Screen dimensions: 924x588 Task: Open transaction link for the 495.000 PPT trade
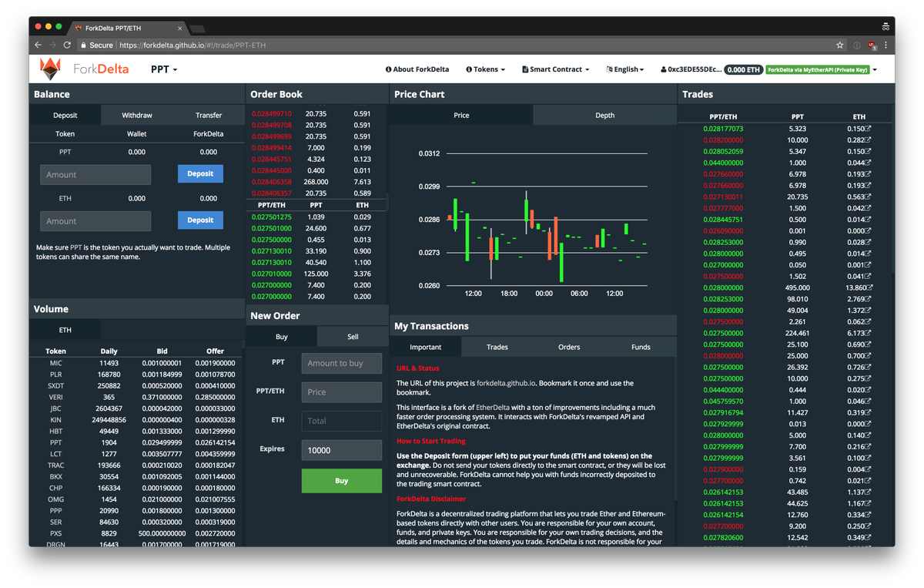[x=869, y=287]
